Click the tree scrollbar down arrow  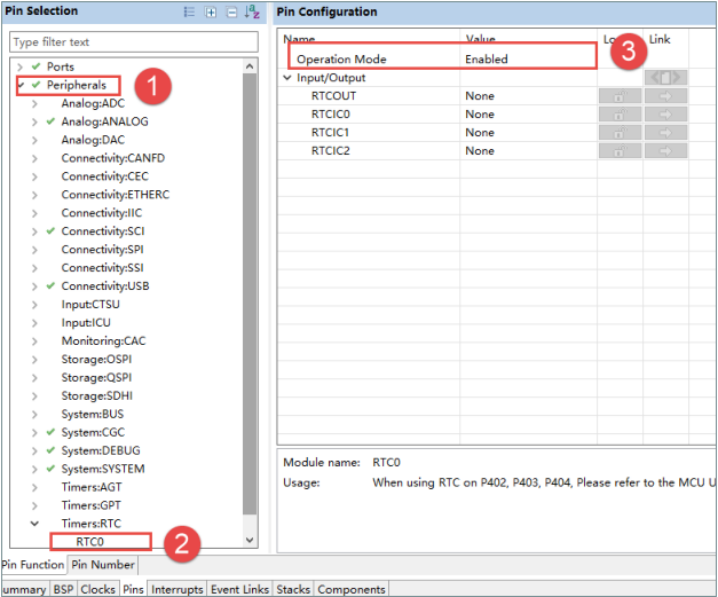click(x=250, y=540)
